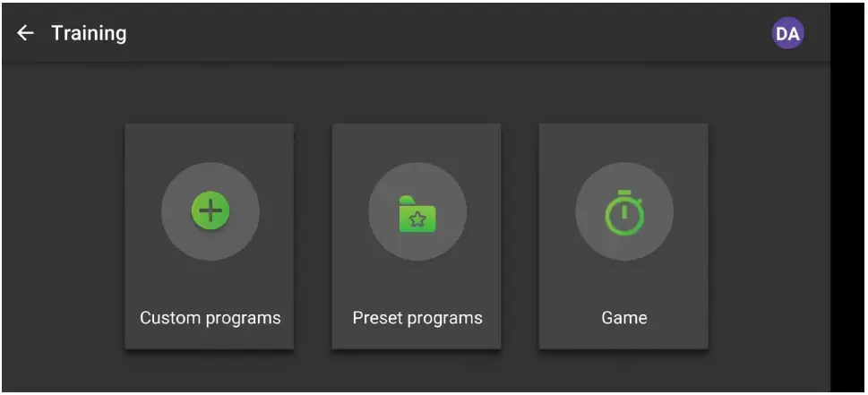Open the Custom programs card
The width and height of the screenshot is (868, 395).
coord(210,236)
